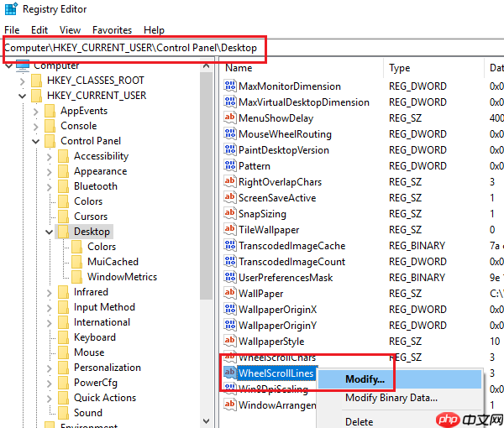This screenshot has width=504, height=428.
Task: Open the File menu
Action: point(12,30)
